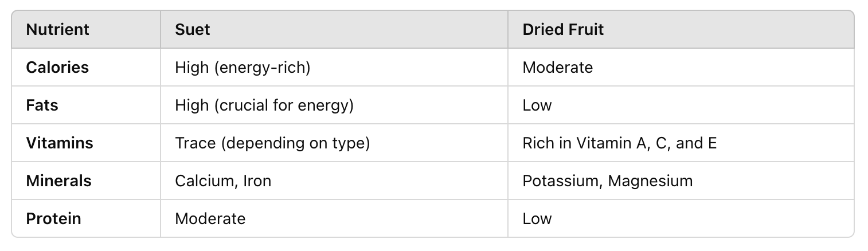Click the word Magnesium in the table
868x251 pixels.
pyautogui.click(x=650, y=181)
